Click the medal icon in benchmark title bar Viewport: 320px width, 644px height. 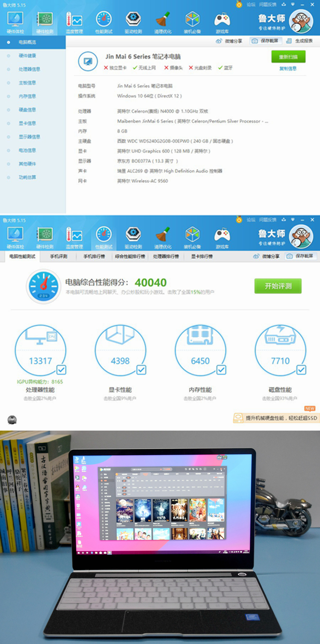coord(239,220)
